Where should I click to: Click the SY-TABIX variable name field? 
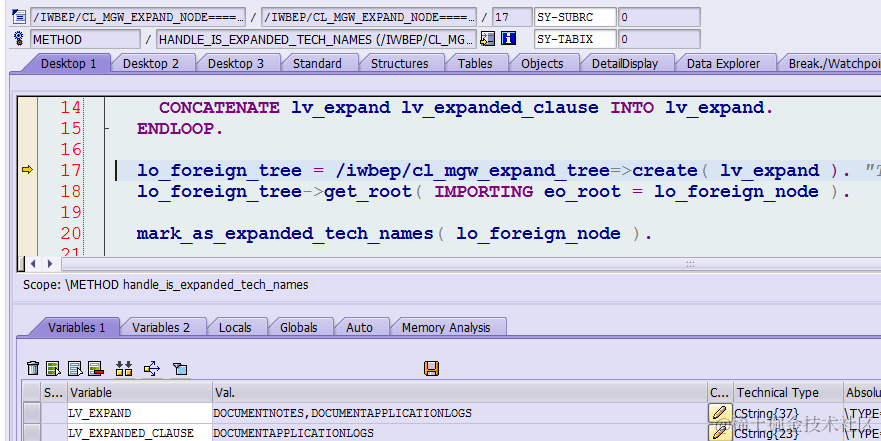pyautogui.click(x=575, y=39)
